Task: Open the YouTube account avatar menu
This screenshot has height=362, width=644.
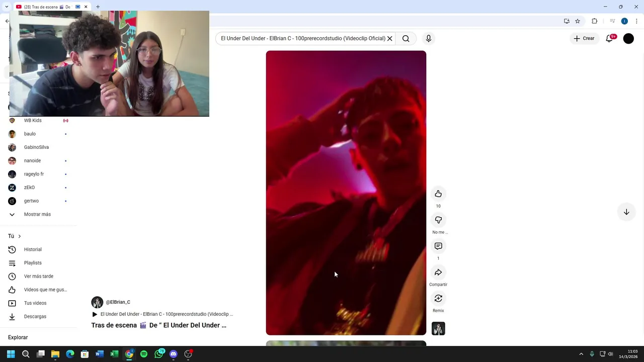Action: 628,39
